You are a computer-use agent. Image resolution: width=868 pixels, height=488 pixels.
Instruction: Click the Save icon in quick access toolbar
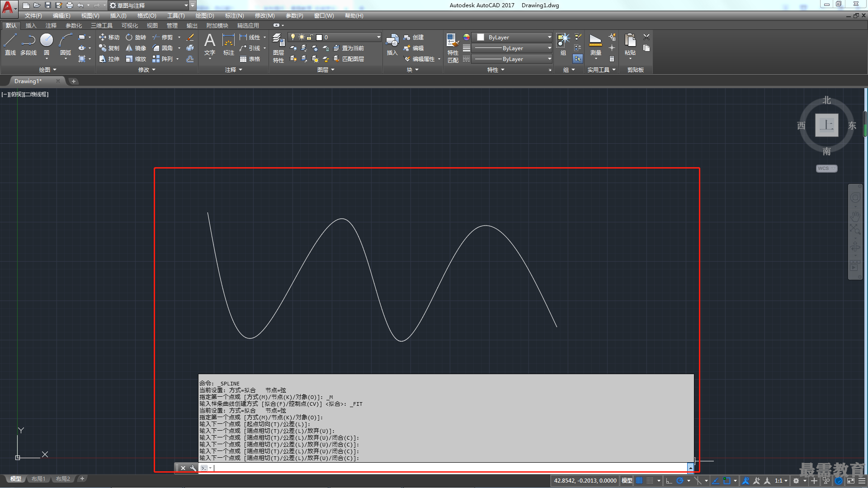(48, 5)
